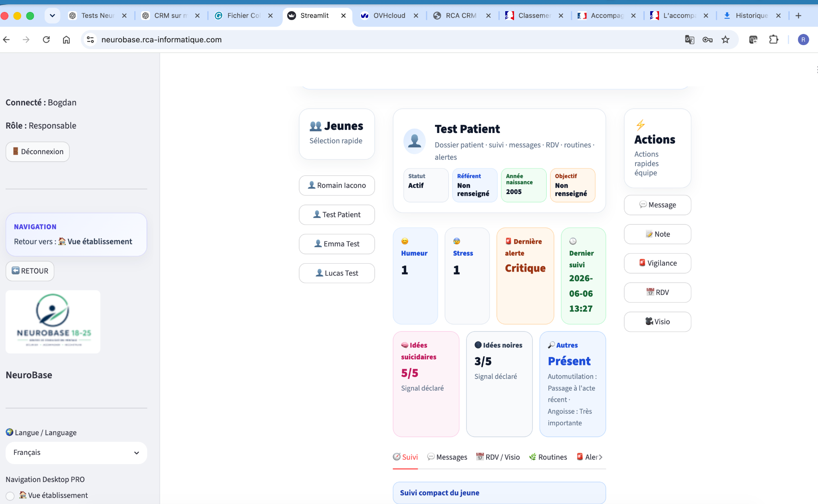Click the Vigilance action button
This screenshot has width=818, height=504.
(657, 263)
